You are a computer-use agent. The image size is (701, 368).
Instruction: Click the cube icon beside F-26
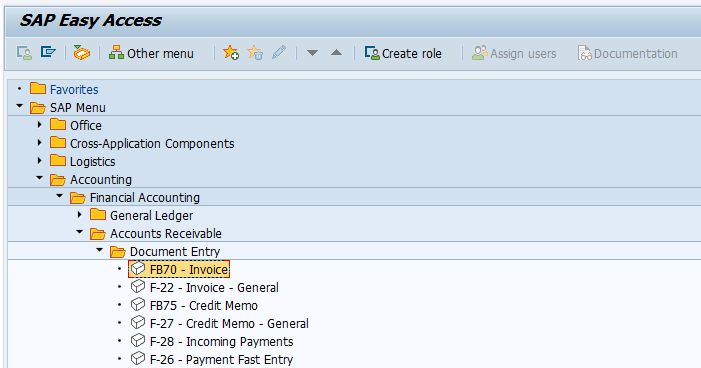138,359
